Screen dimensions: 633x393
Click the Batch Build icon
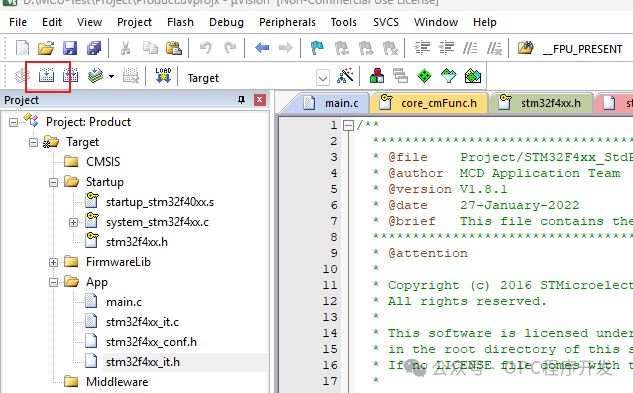(95, 76)
